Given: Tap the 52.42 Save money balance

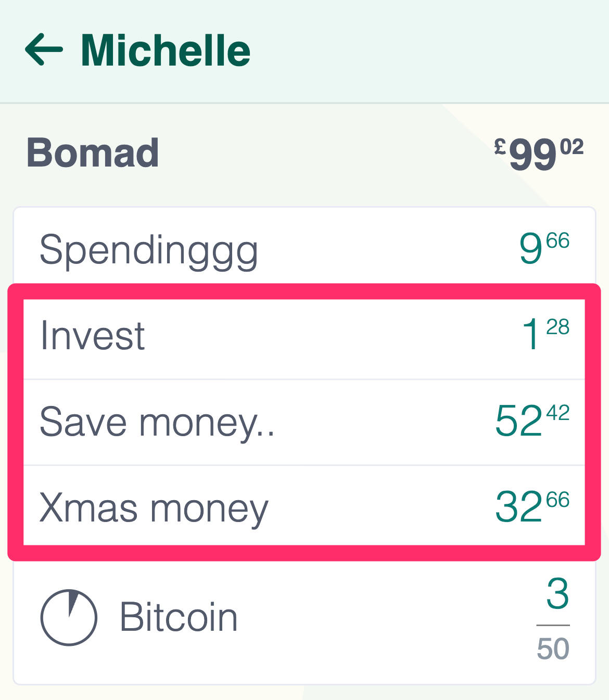Looking at the screenshot, I should tap(532, 420).
